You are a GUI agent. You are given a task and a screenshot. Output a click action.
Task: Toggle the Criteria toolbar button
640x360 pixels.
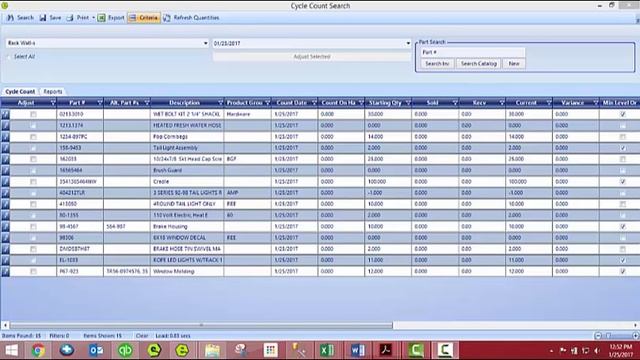point(144,18)
